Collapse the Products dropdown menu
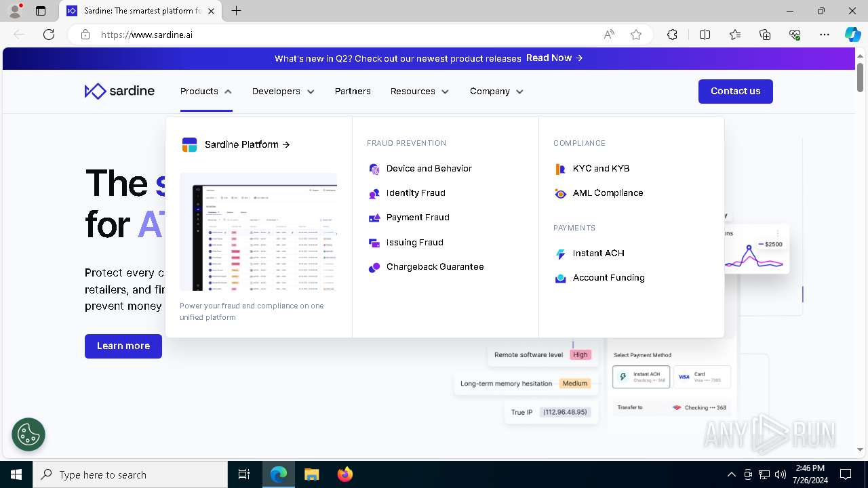The image size is (868, 488). pyautogui.click(x=206, y=91)
